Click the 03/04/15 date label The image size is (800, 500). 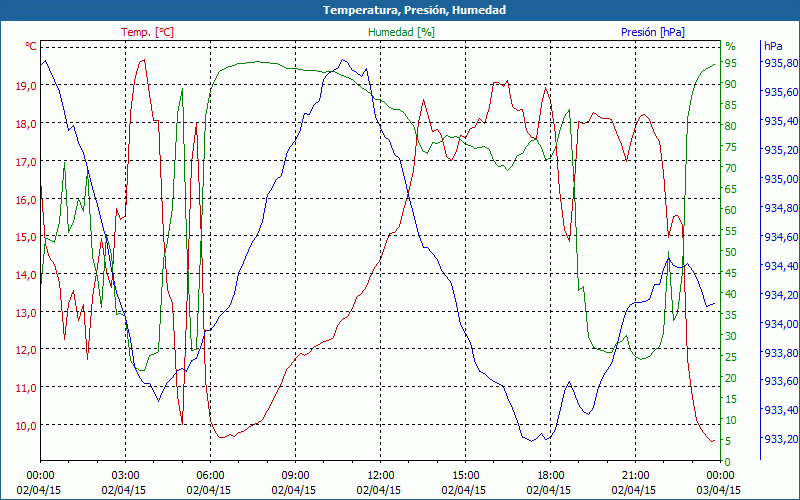pos(719,490)
